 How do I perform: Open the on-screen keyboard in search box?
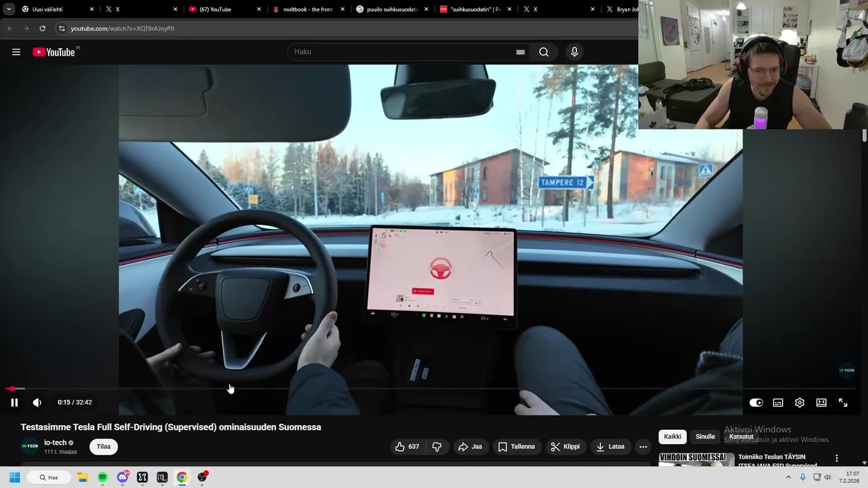tap(520, 52)
